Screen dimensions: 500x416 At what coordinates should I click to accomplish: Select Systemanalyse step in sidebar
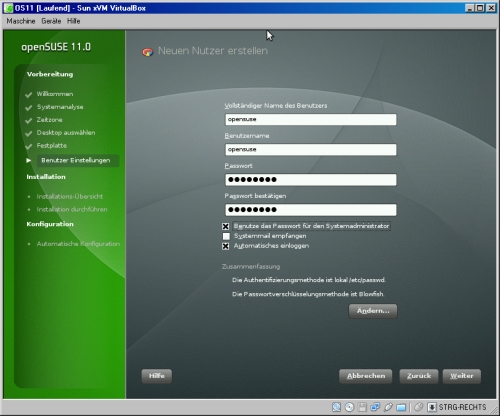click(60, 107)
